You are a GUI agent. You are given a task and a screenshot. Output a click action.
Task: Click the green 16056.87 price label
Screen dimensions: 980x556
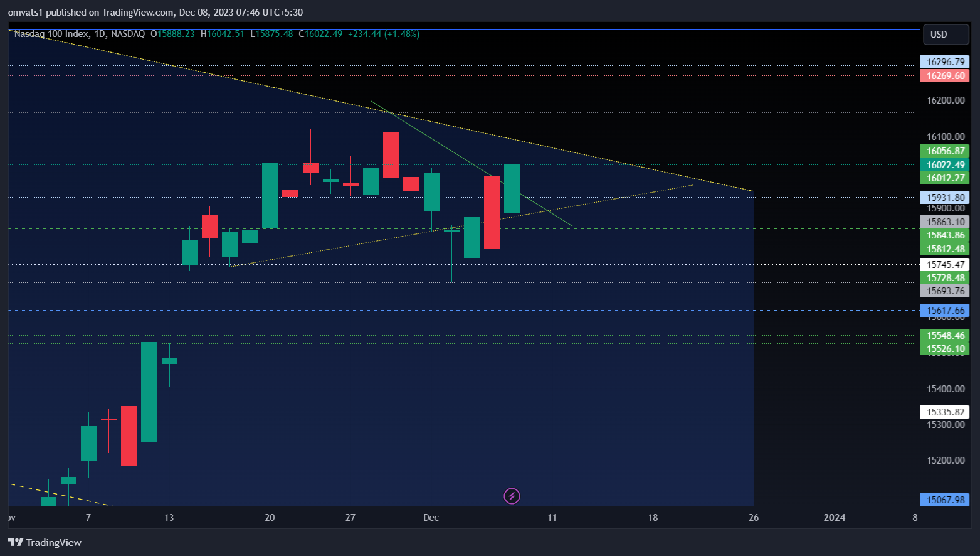[x=945, y=151]
